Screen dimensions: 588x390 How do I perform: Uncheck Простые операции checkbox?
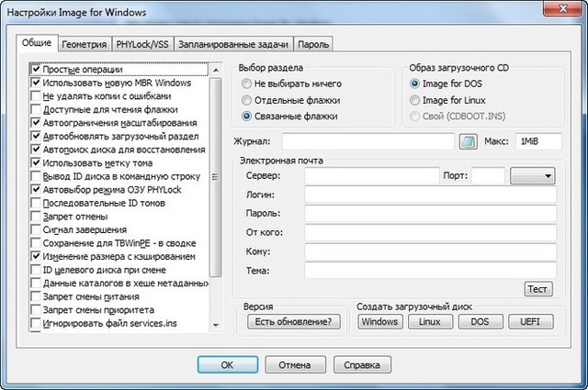[36, 70]
